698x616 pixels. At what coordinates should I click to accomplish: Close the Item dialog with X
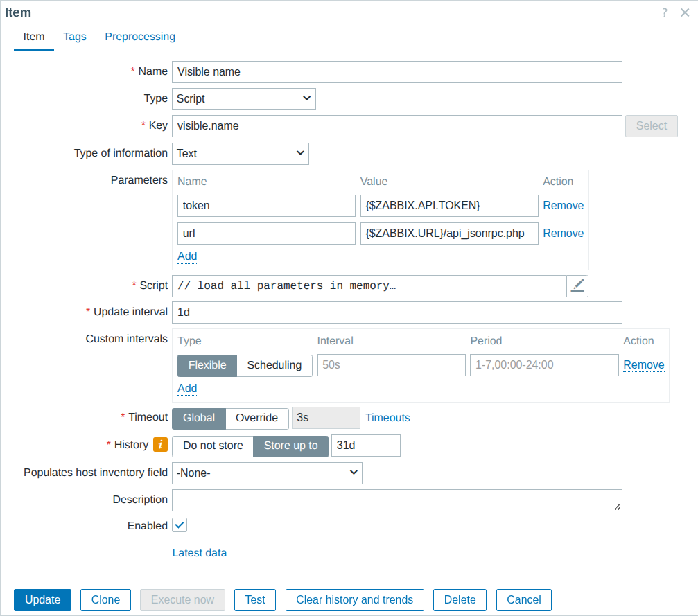point(685,12)
